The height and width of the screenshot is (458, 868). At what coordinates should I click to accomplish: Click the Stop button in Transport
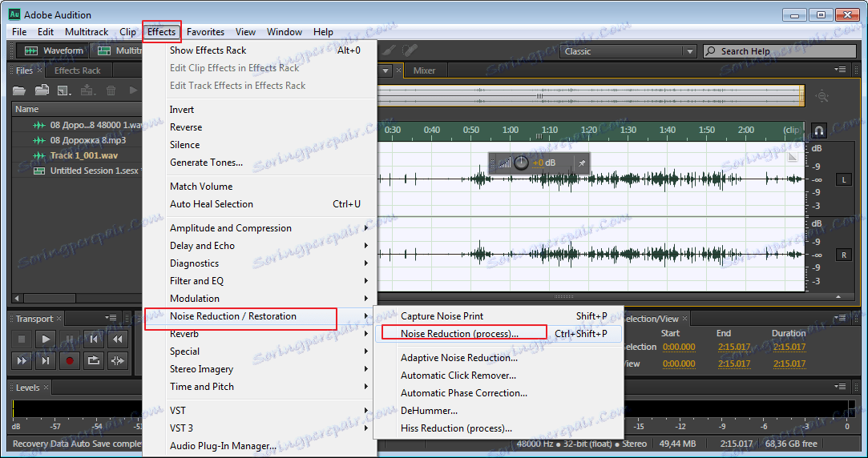coord(22,339)
